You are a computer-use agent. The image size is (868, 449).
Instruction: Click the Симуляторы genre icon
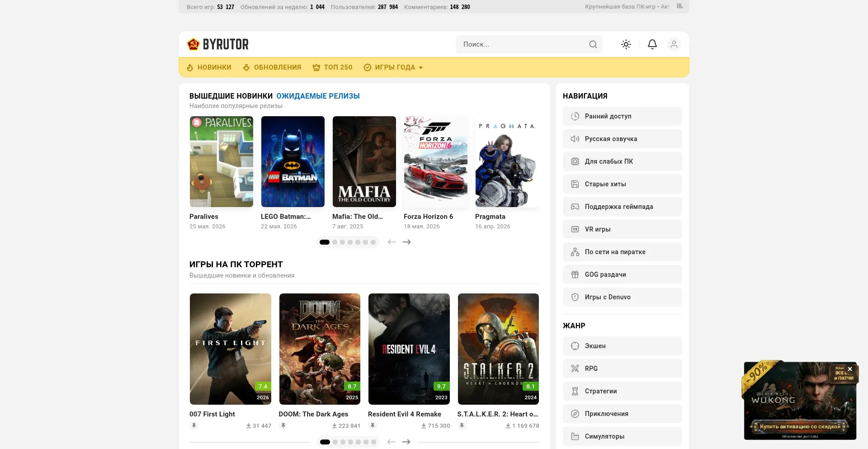(x=575, y=436)
